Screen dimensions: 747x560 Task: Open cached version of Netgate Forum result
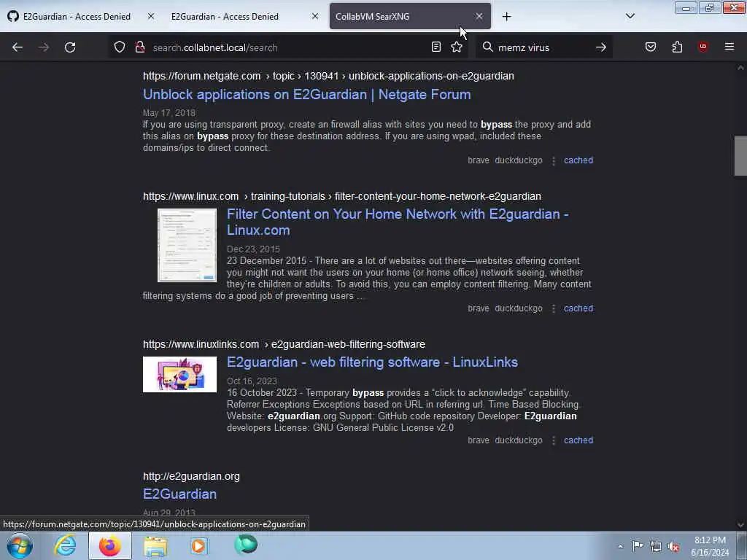tap(578, 160)
